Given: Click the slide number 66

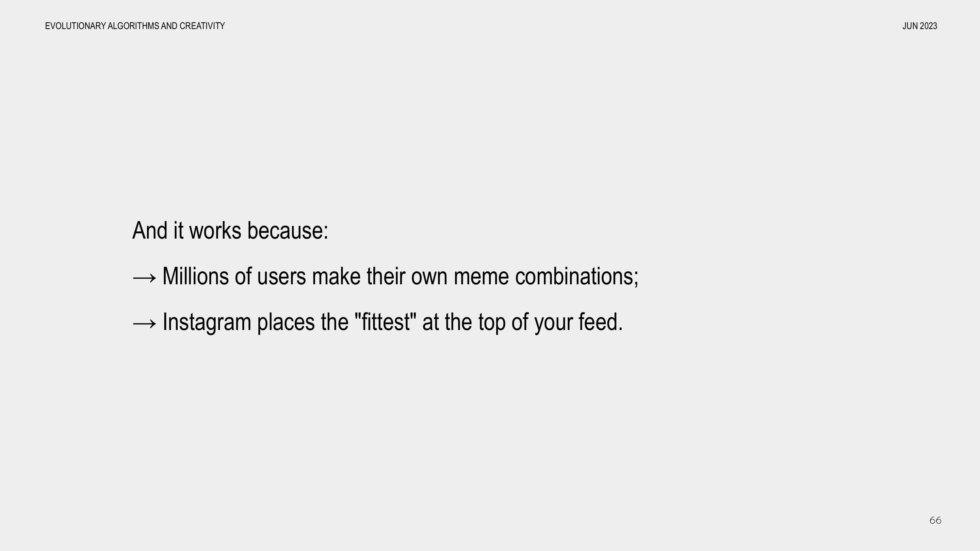Looking at the screenshot, I should (935, 520).
